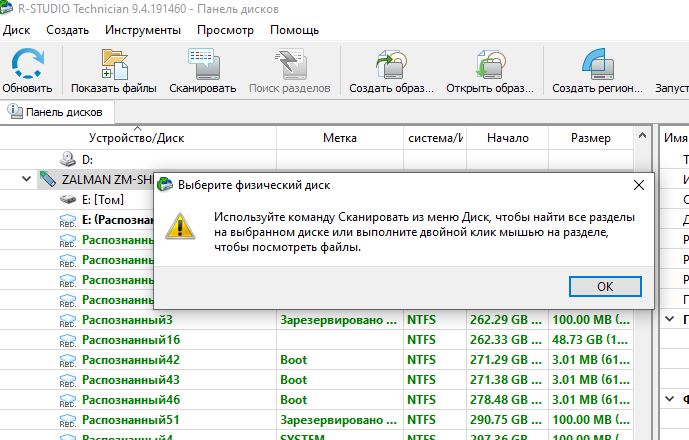Click the Rec icon beside Распознанный43
Viewport: 689px width, 440px height.
[x=68, y=381]
